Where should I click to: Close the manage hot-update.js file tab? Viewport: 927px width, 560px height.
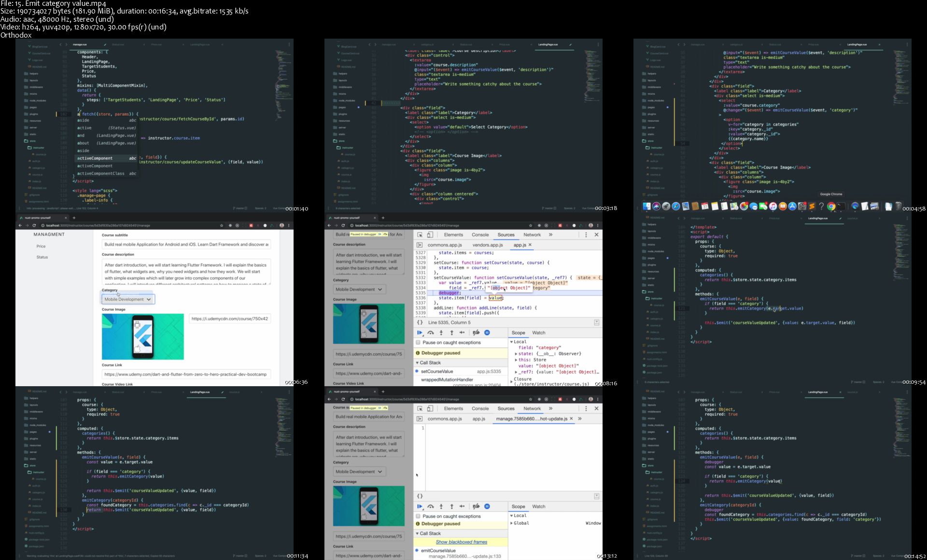pyautogui.click(x=571, y=419)
